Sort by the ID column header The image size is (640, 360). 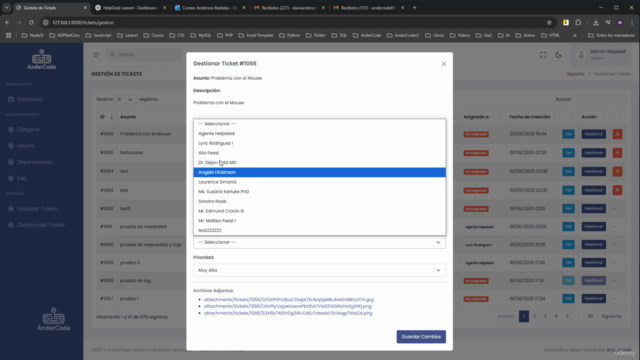tap(106, 117)
